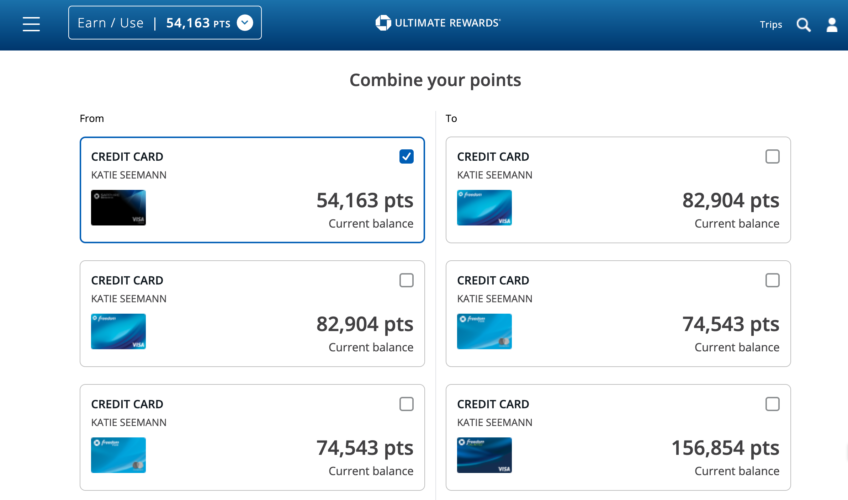Check the From 74,543 pts card checkbox
Screen dimensions: 848x500
point(406,404)
